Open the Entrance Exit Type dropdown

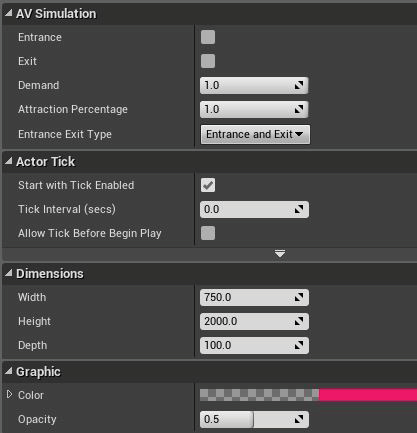tap(255, 134)
